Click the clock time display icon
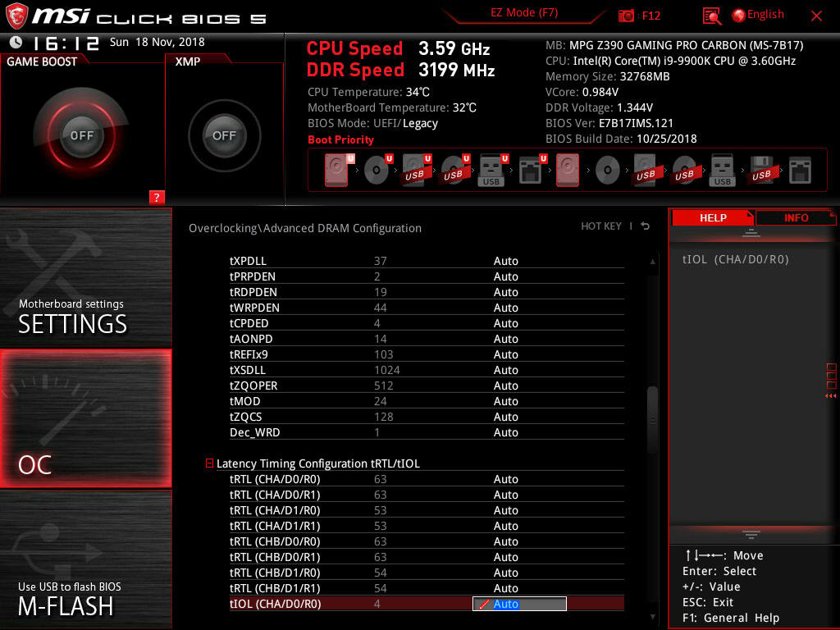The image size is (840, 630). (x=16, y=42)
